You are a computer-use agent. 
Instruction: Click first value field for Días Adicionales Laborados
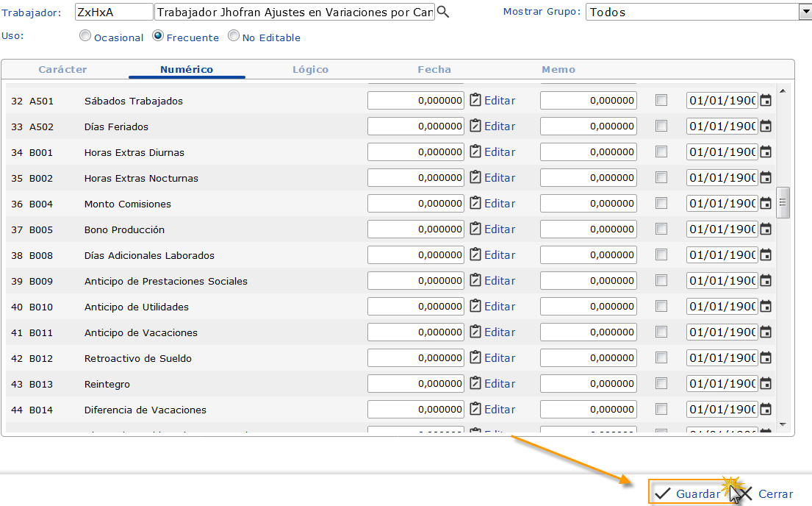pyautogui.click(x=416, y=255)
